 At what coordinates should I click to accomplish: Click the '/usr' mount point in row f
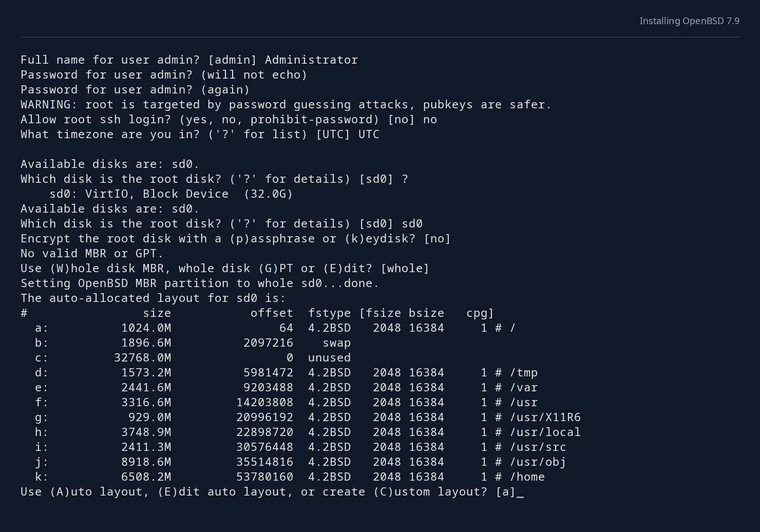523,402
